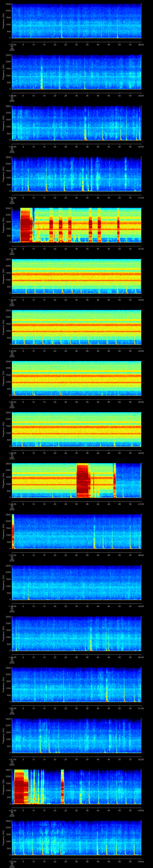153x868 pixels.
Task: Click the 43:00 end time label
Action: (141, 300)
